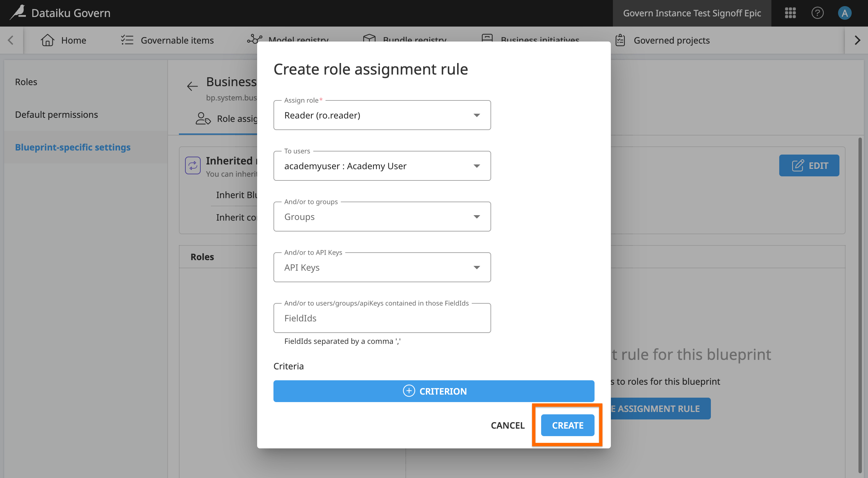The image size is (868, 478).
Task: Open the To users dropdown
Action: click(x=382, y=166)
